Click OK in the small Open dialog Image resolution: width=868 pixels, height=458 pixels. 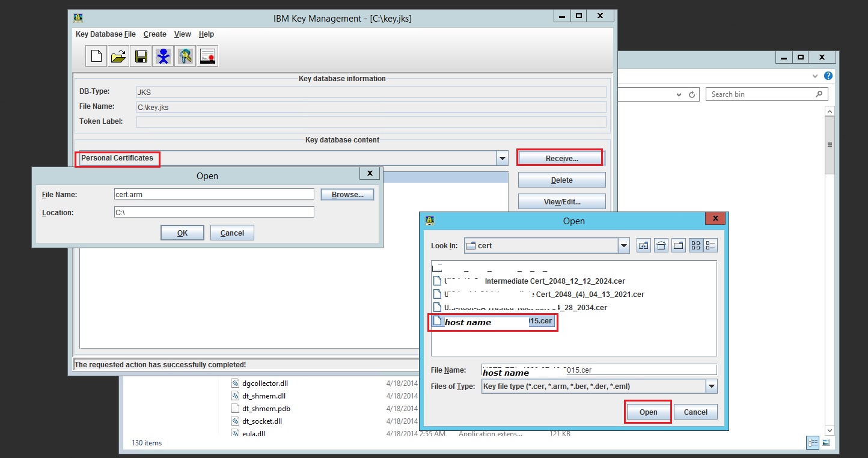(x=182, y=233)
